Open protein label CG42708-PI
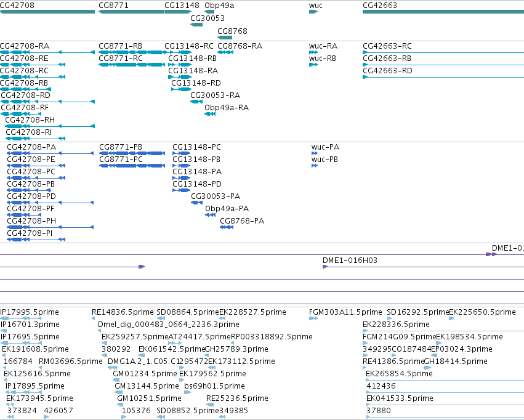The width and height of the screenshot is (524, 420). click(x=30, y=233)
